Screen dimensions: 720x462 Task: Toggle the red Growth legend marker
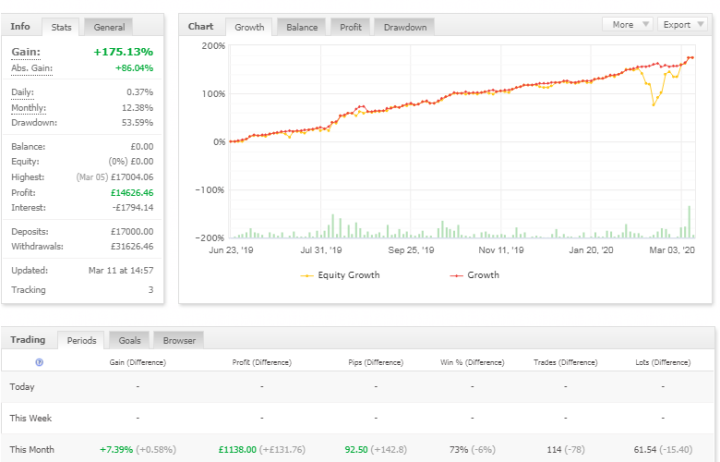point(456,274)
